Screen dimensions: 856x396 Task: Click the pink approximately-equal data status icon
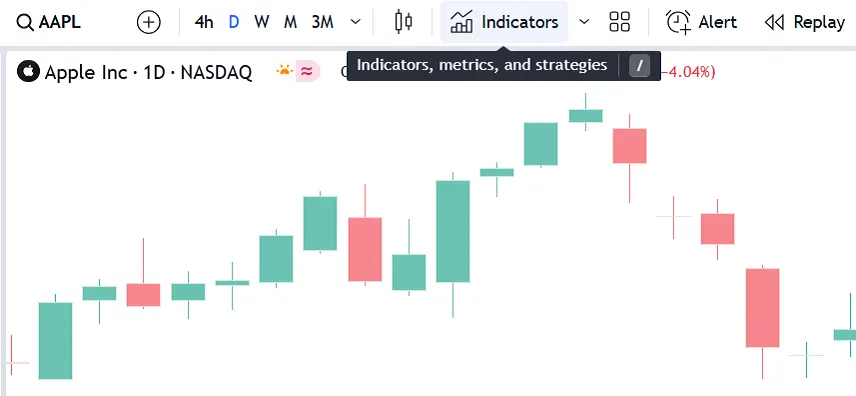click(307, 72)
